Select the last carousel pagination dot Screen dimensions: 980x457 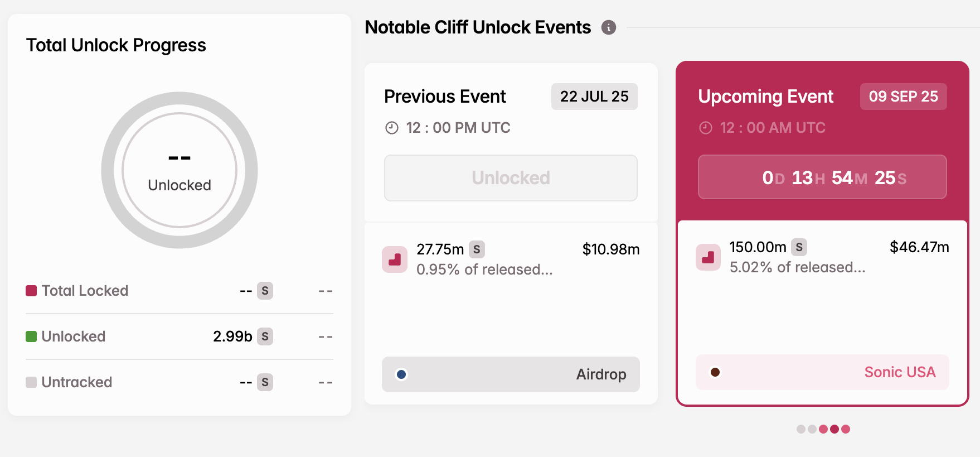(846, 429)
